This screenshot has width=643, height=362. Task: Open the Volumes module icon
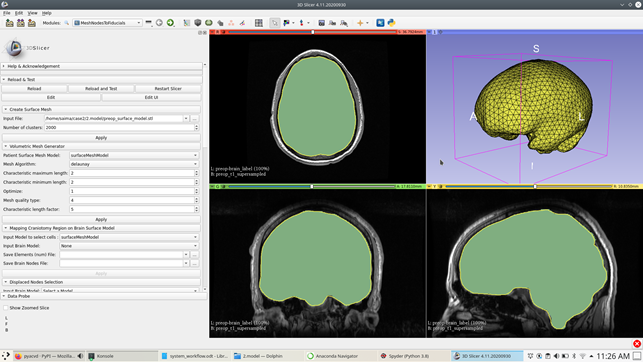tap(198, 23)
